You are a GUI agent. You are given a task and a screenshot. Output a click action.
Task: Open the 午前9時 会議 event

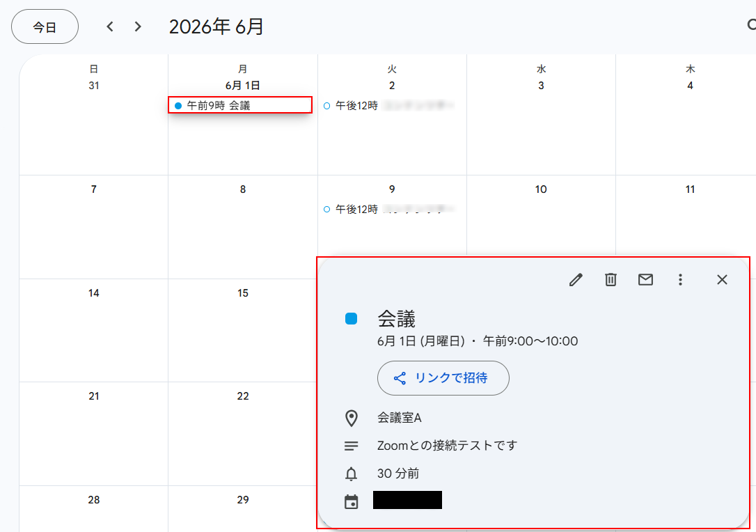pos(240,105)
